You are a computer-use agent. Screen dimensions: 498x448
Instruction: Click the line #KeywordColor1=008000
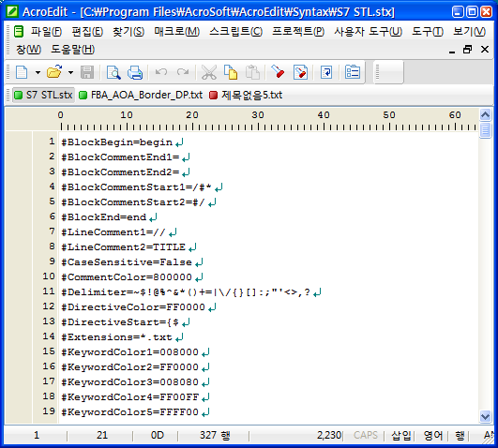[x=129, y=352]
